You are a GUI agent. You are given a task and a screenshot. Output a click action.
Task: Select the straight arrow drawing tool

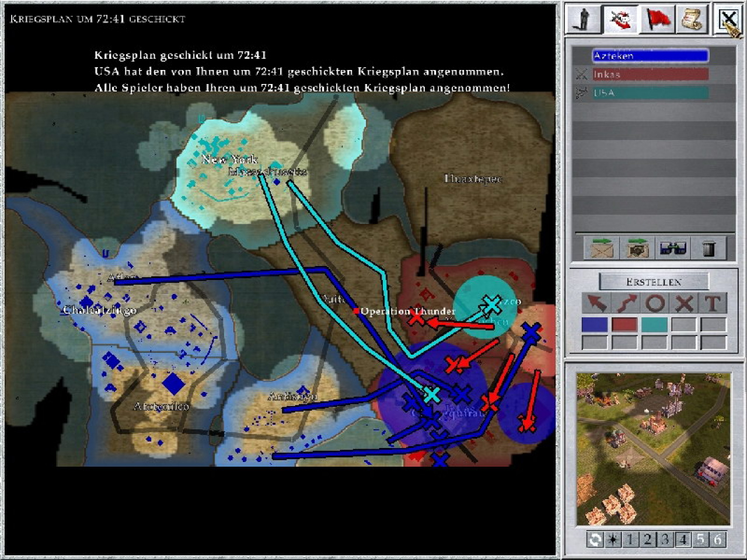coord(595,303)
